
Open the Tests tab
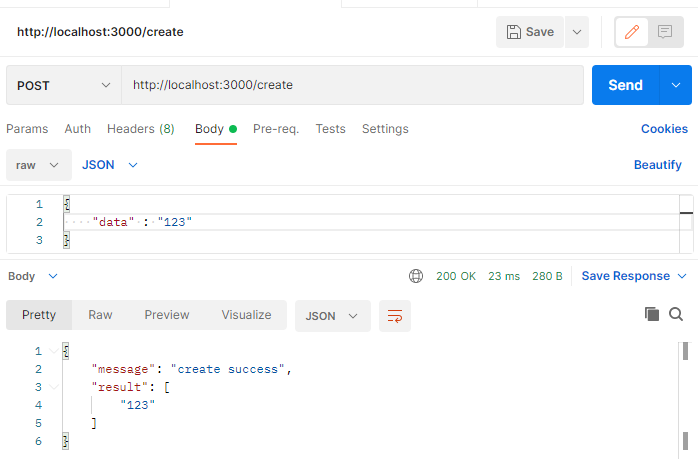tap(330, 129)
